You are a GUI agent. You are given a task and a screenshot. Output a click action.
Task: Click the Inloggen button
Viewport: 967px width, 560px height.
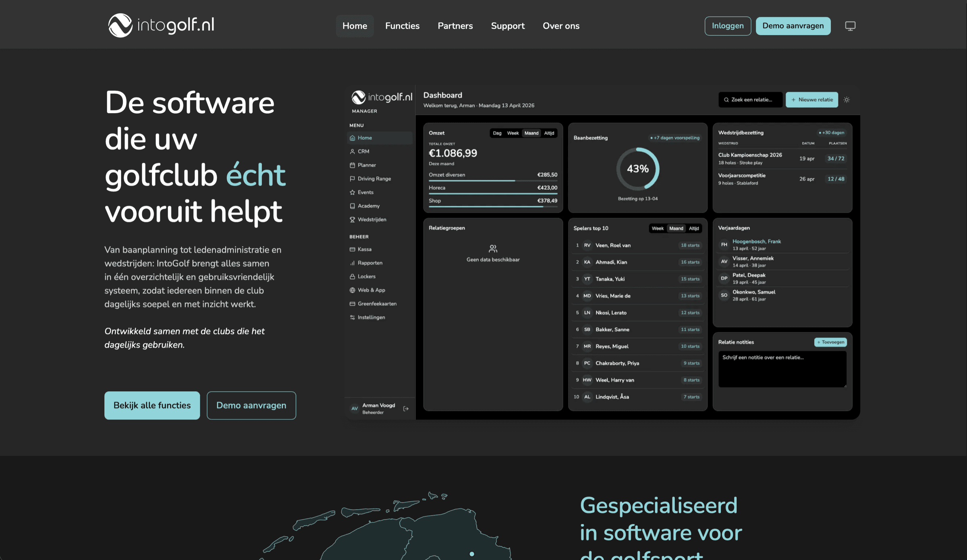tap(728, 26)
